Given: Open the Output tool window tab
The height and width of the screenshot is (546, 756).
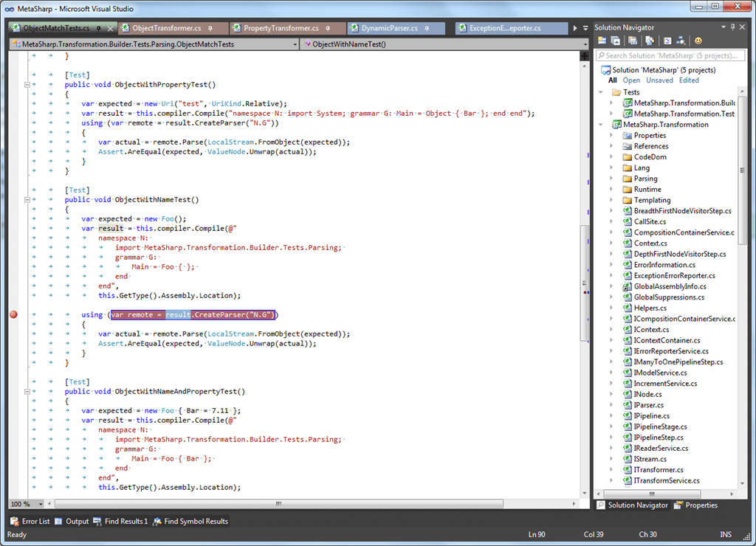Looking at the screenshot, I should 72,522.
